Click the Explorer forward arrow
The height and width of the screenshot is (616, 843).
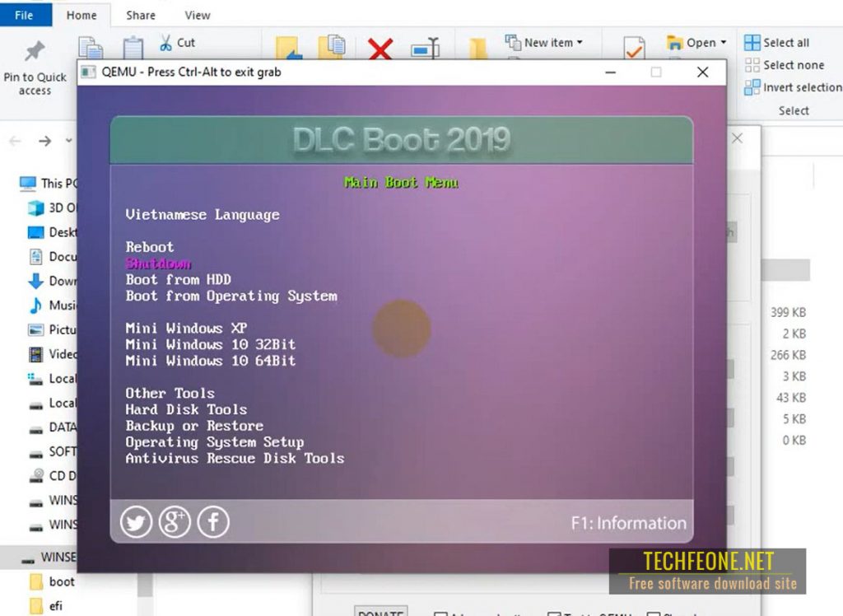pyautogui.click(x=45, y=141)
